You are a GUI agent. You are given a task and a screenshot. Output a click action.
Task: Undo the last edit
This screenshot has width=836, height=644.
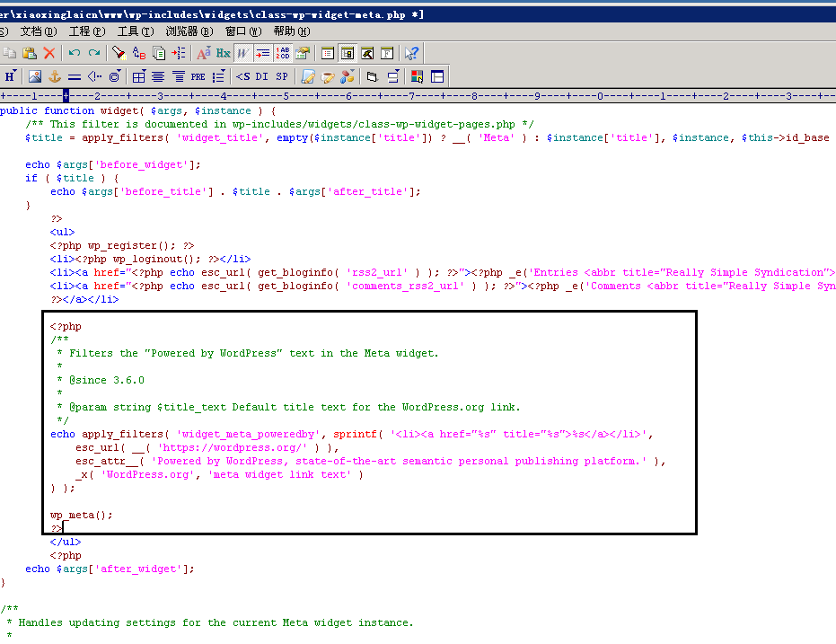(75, 53)
